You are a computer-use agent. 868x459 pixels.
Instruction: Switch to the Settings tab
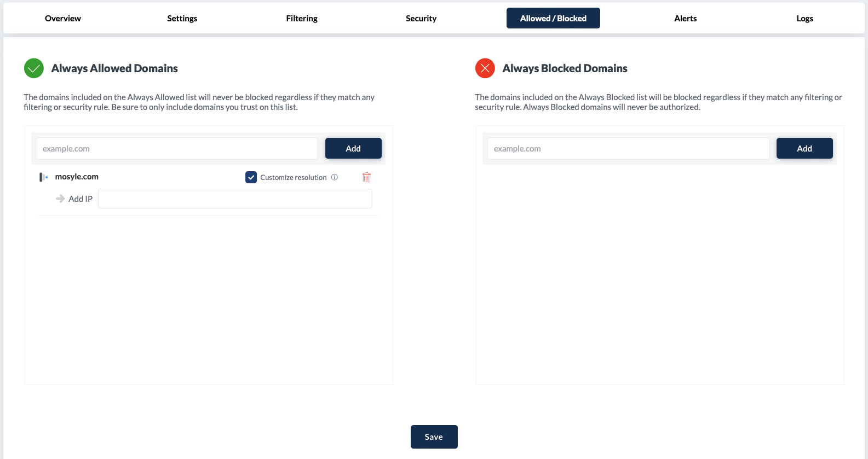182,19
